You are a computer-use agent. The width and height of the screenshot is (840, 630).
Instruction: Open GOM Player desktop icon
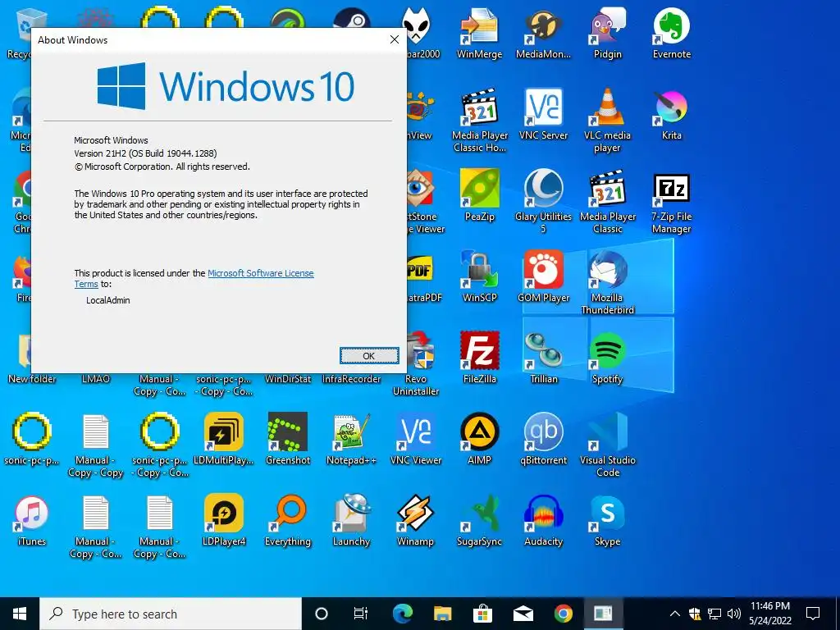coord(543,276)
